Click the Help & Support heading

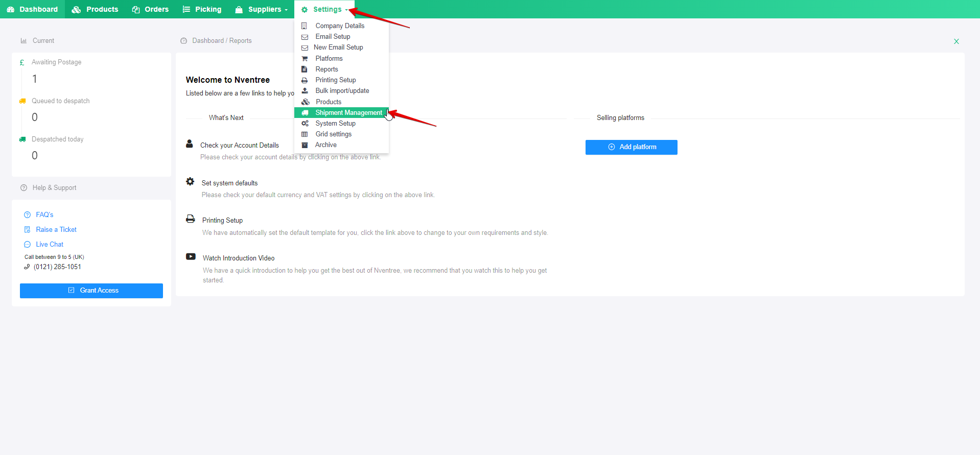pyautogui.click(x=54, y=187)
